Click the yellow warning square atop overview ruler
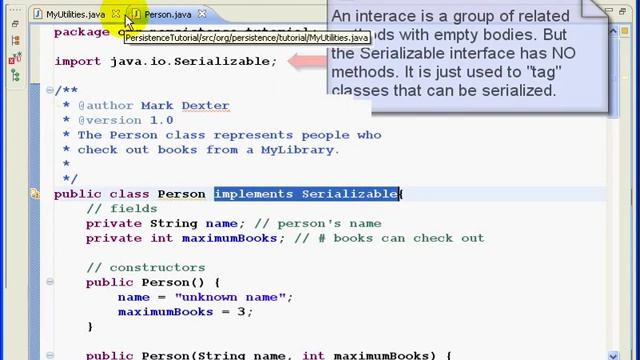 [x=625, y=31]
